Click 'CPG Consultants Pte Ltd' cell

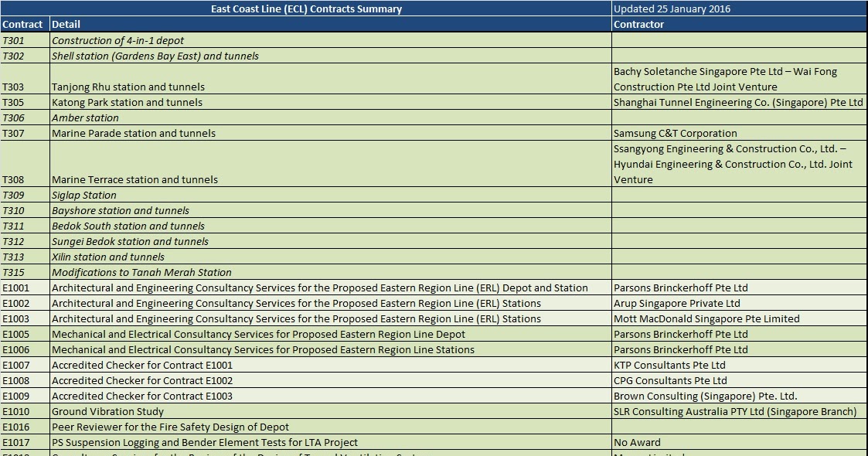click(x=740, y=381)
